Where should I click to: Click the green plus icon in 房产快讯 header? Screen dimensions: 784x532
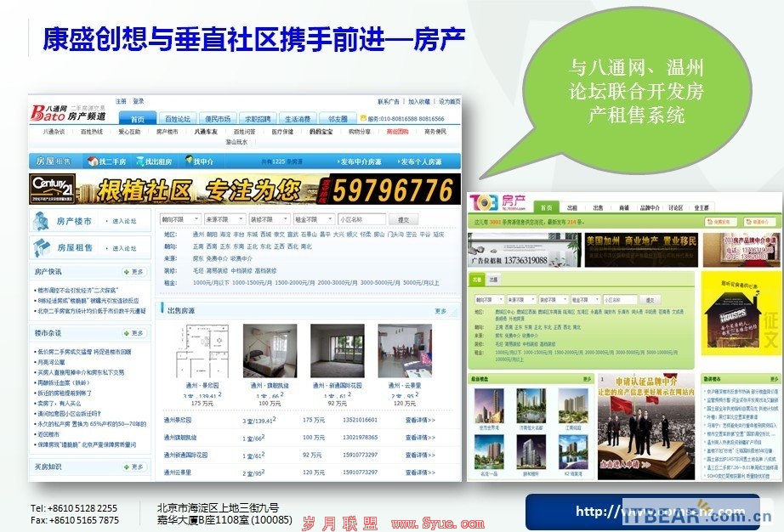[126, 272]
